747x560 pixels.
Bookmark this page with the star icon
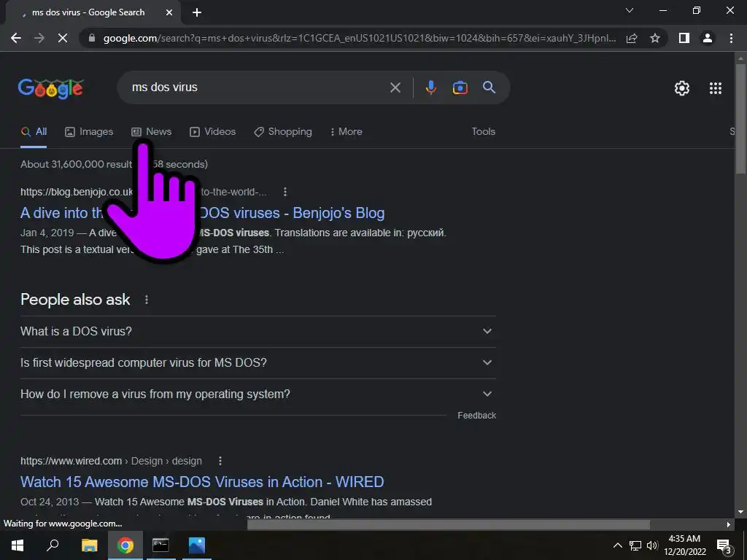pos(655,38)
